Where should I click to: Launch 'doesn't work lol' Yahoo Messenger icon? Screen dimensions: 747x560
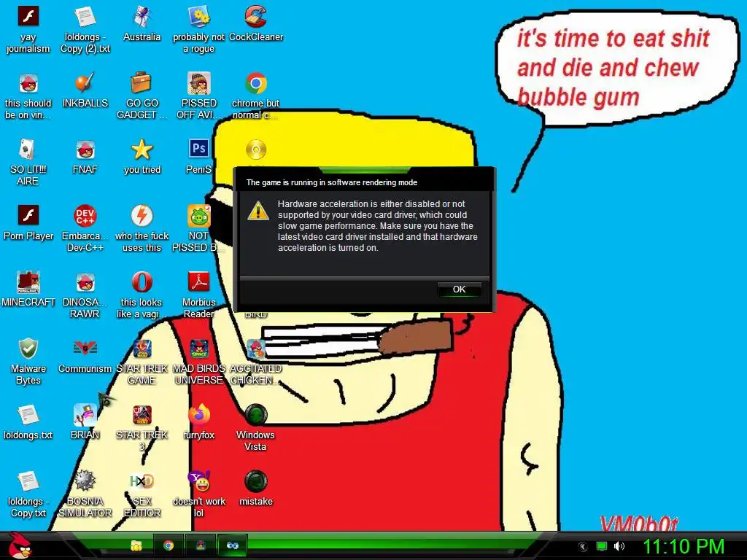198,481
